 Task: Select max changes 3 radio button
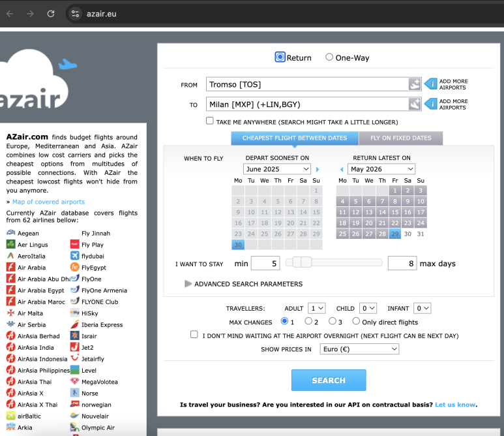tap(333, 321)
